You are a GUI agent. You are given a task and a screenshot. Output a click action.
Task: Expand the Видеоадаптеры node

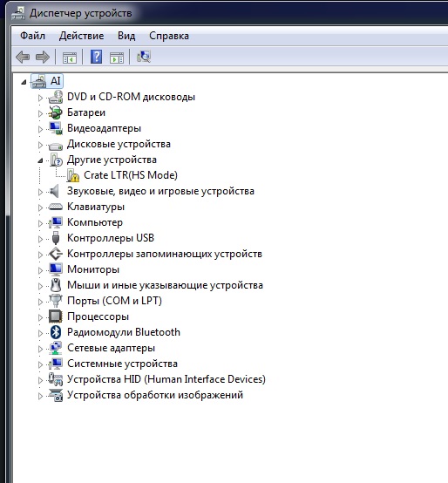click(40, 129)
